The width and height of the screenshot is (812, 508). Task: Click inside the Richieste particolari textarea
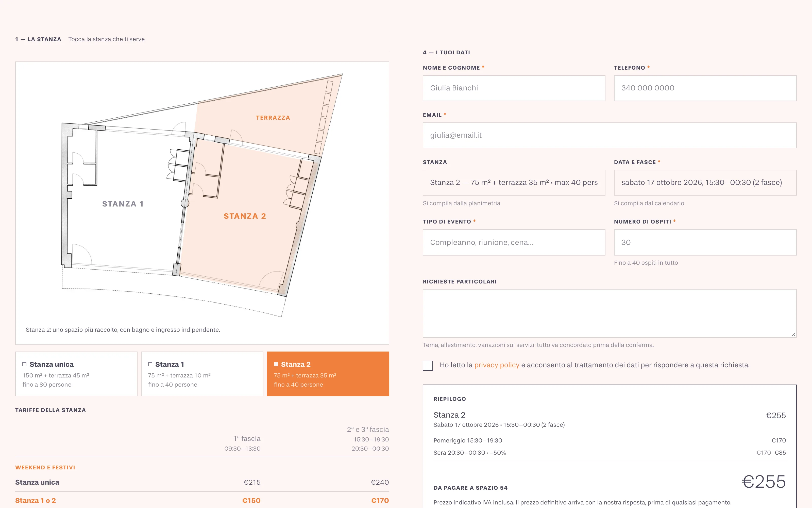coord(610,313)
